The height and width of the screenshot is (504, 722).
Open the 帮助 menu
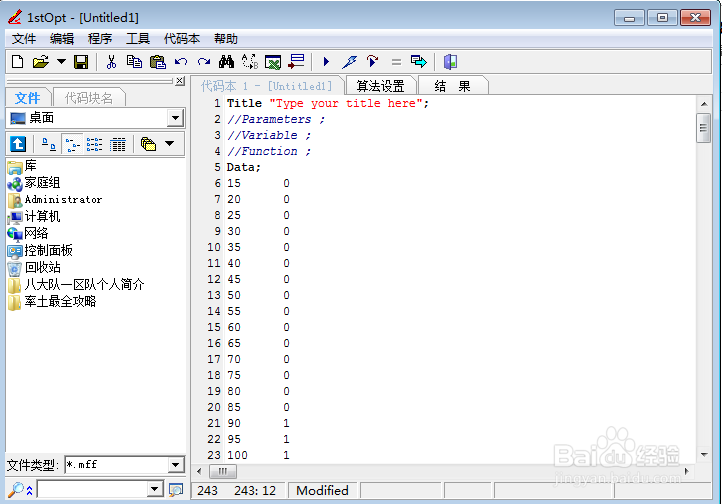pyautogui.click(x=226, y=39)
